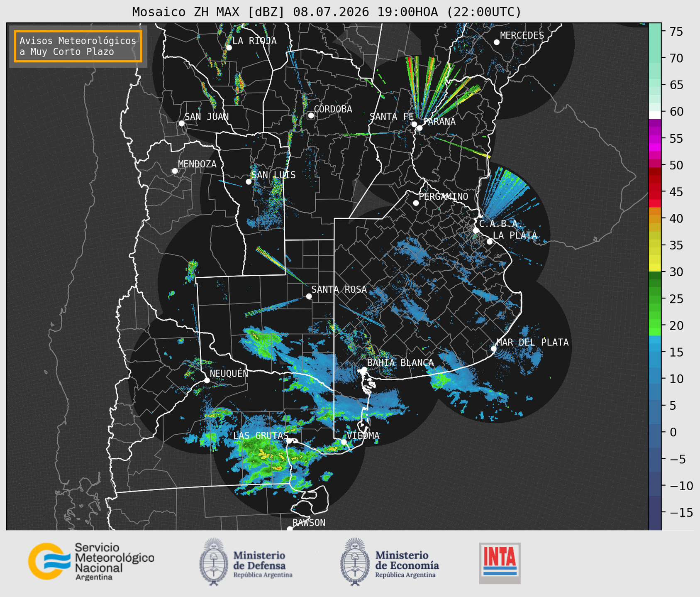Pick the magenta 55 dBZ colorbar segment

pos(655,139)
